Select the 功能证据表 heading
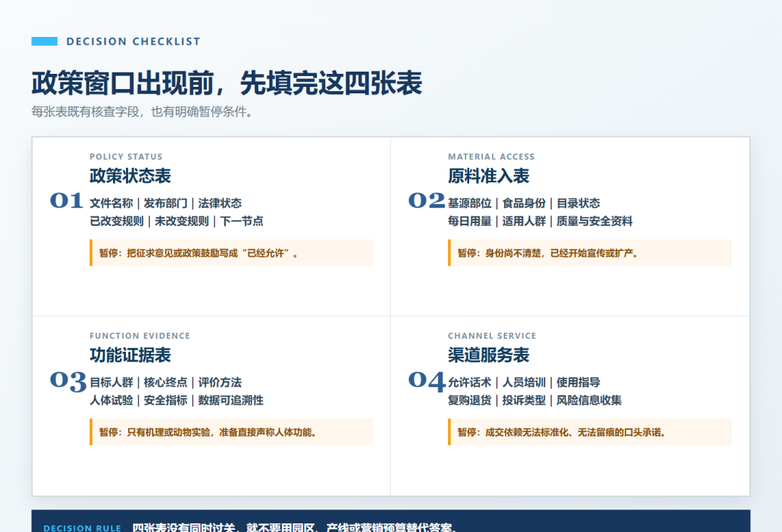Screen dimensions: 782x532 tap(130, 355)
